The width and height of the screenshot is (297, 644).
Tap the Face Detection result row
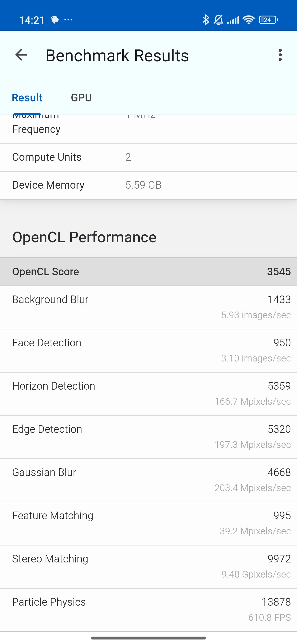tap(148, 351)
